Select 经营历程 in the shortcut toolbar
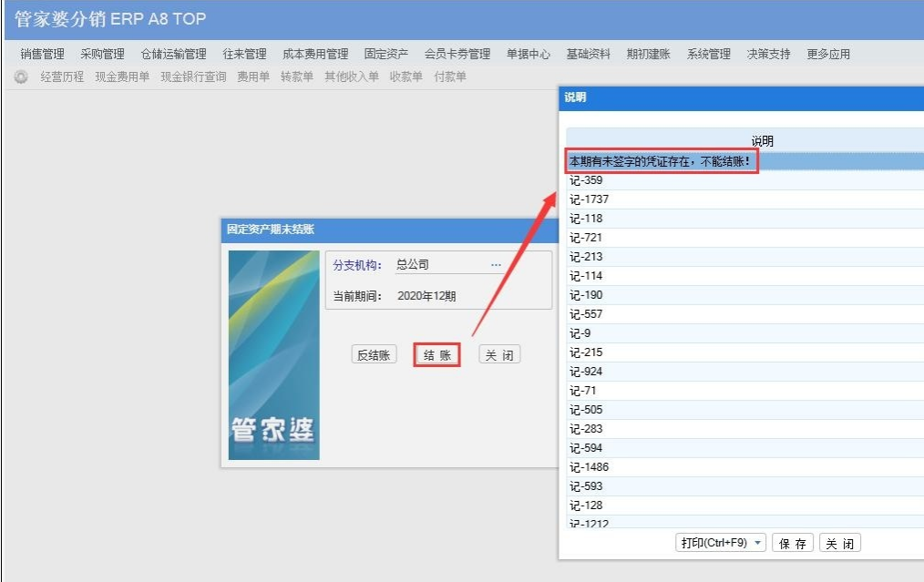Viewport: 924px width, 582px height. (62, 77)
